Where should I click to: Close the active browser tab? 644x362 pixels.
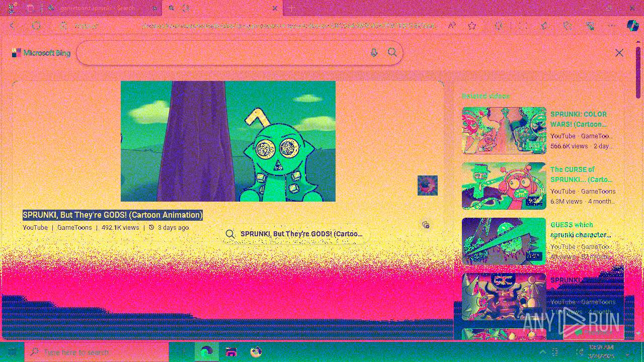tap(275, 8)
